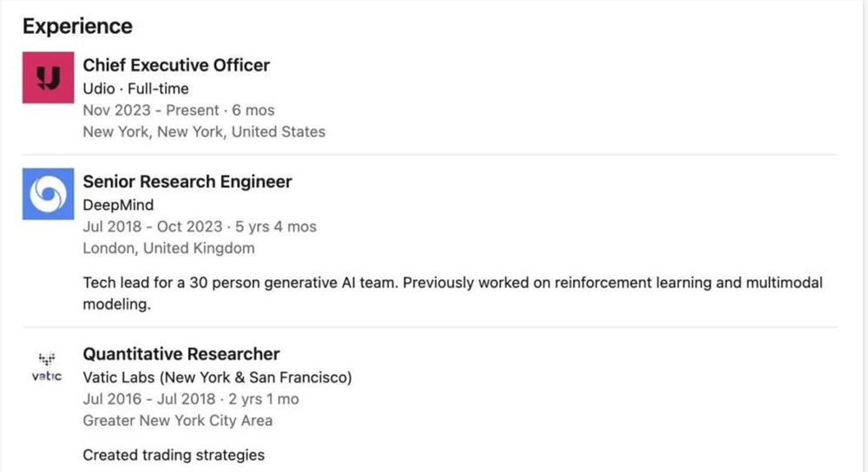Click New York, New York, United States location
The width and height of the screenshot is (868, 472).
click(x=204, y=132)
